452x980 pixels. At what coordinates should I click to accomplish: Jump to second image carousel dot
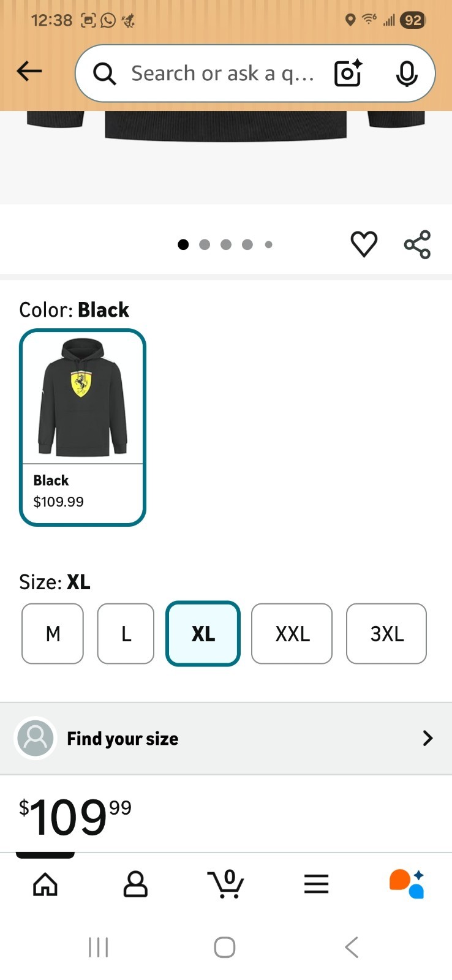pos(205,244)
